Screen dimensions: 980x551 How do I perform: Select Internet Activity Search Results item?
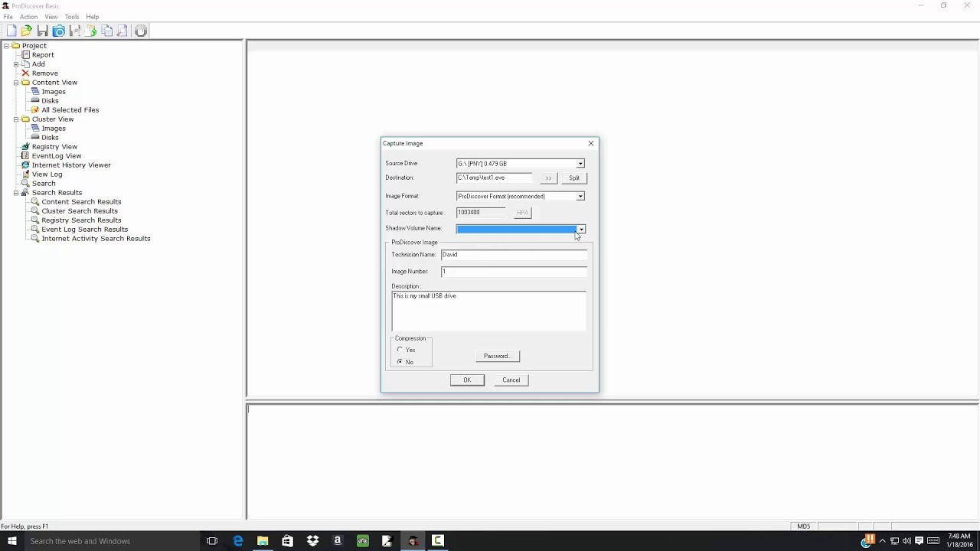(x=96, y=239)
